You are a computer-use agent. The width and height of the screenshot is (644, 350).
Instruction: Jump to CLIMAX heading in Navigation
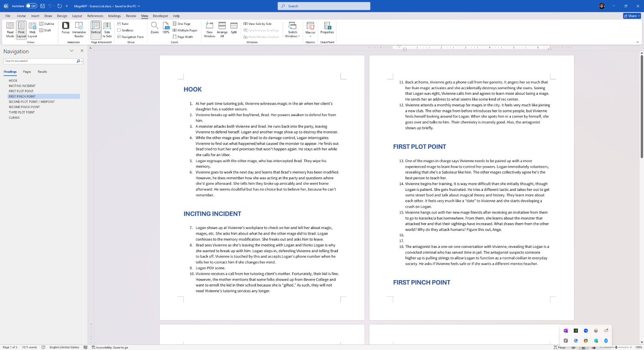coord(14,118)
